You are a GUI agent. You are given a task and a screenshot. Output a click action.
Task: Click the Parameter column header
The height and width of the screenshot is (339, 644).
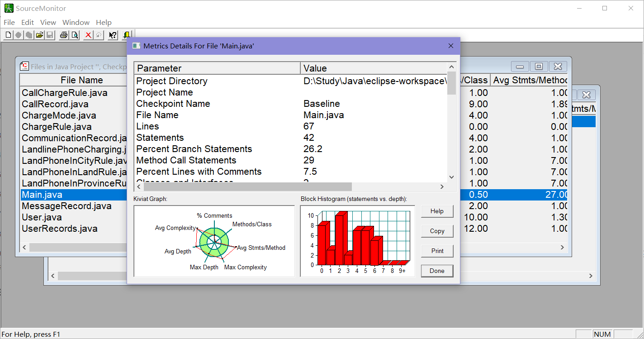coord(217,68)
